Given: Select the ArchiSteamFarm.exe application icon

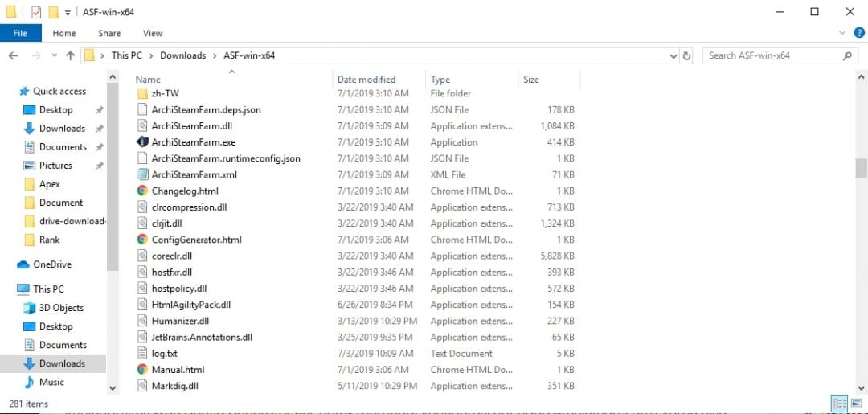Looking at the screenshot, I should pyautogui.click(x=142, y=142).
